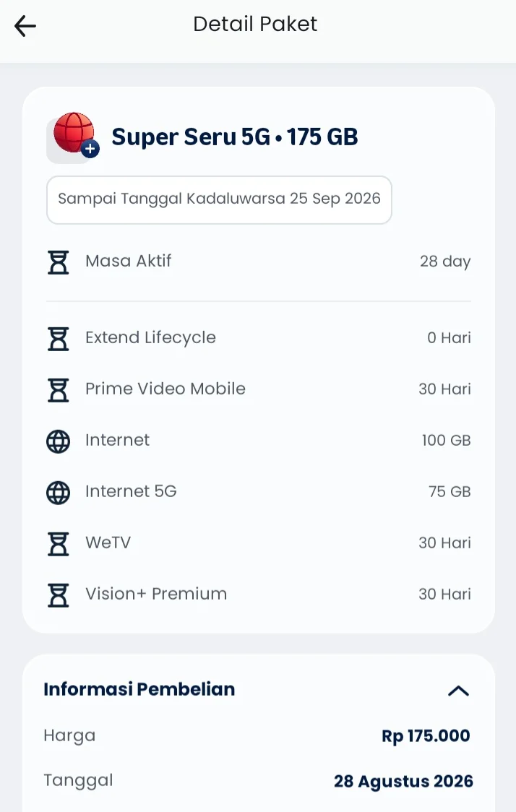Image resolution: width=516 pixels, height=812 pixels.
Task: Click the WeTV hourglass icon
Action: [x=58, y=543]
